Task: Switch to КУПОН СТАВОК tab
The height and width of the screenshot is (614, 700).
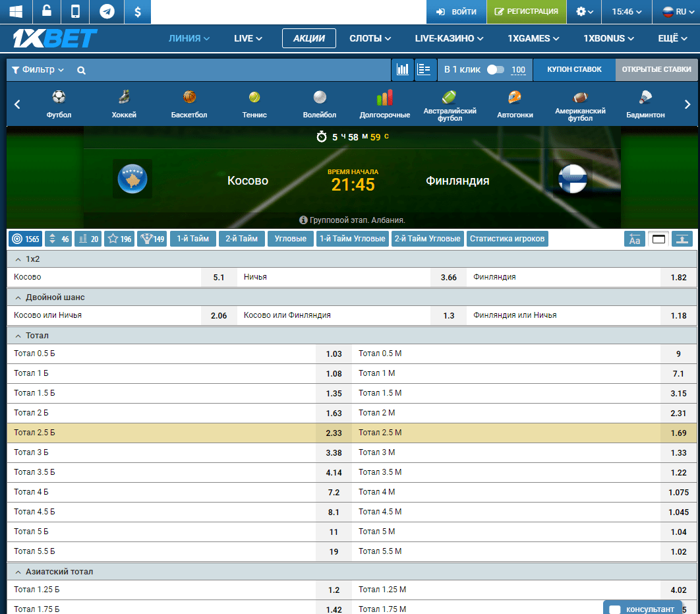Action: coord(574,70)
